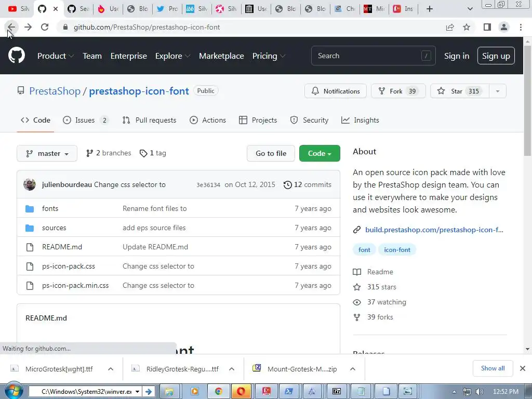Image resolution: width=532 pixels, height=399 pixels.
Task: Reload the page with refresh icon
Action: pos(45,27)
